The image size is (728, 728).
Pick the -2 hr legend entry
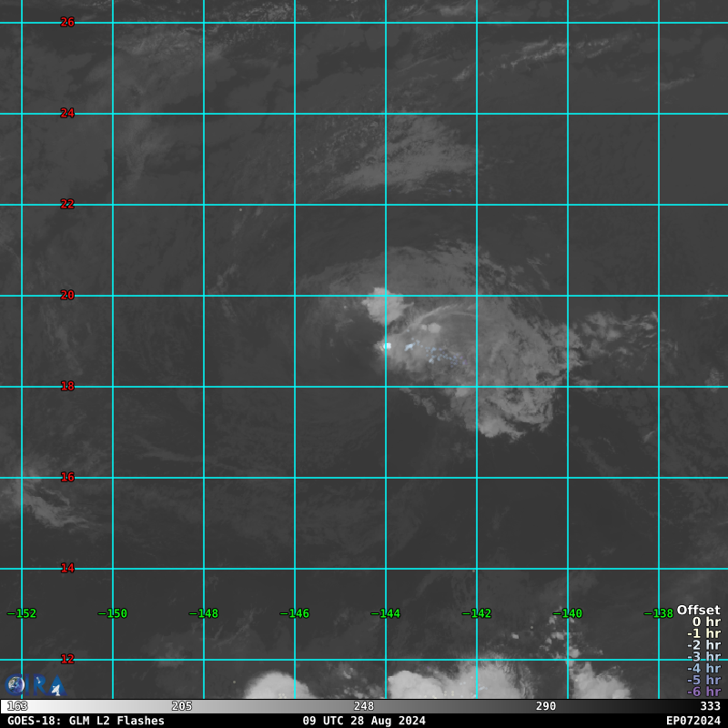pyautogui.click(x=704, y=645)
